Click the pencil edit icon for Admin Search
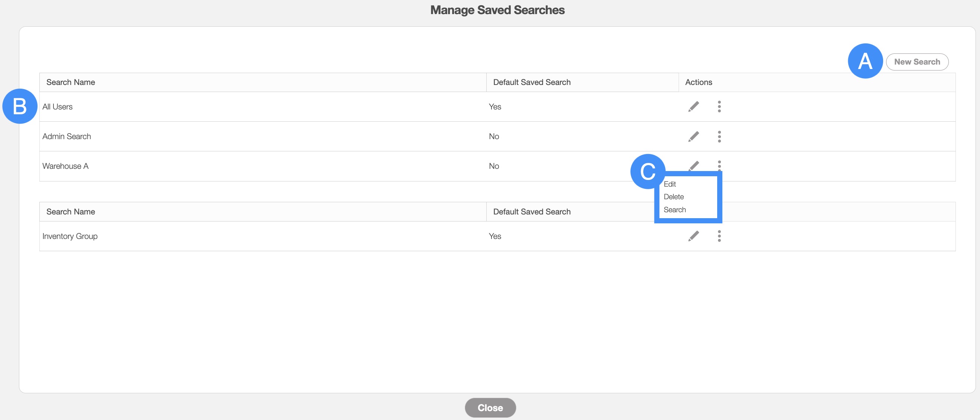Viewport: 980px width, 420px height. pos(693,137)
